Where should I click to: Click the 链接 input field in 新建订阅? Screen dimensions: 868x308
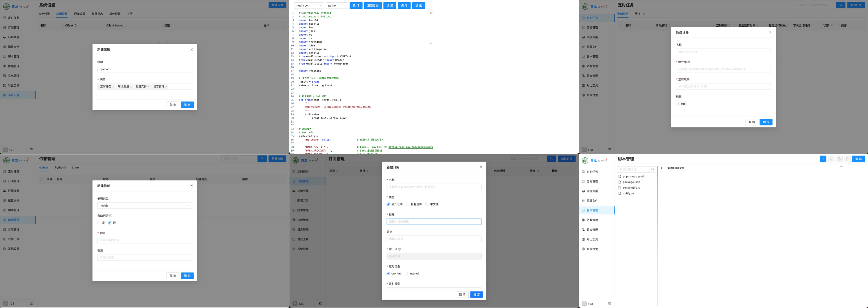tap(434, 222)
